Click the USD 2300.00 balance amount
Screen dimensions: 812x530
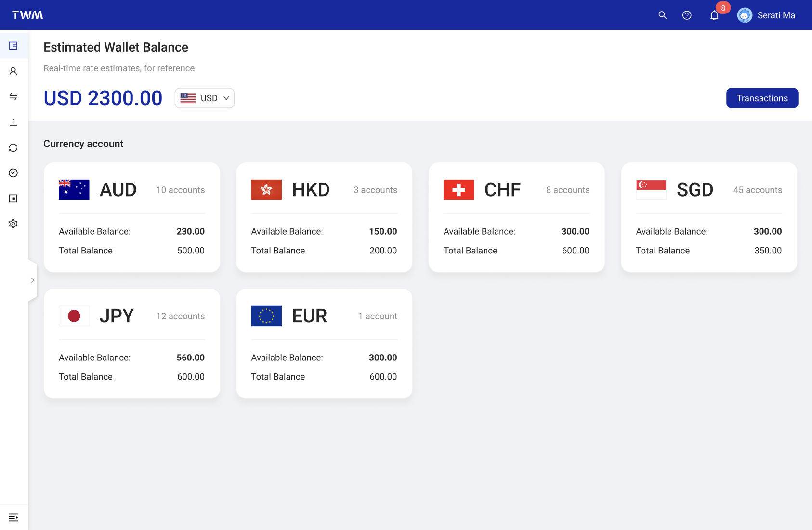(103, 98)
